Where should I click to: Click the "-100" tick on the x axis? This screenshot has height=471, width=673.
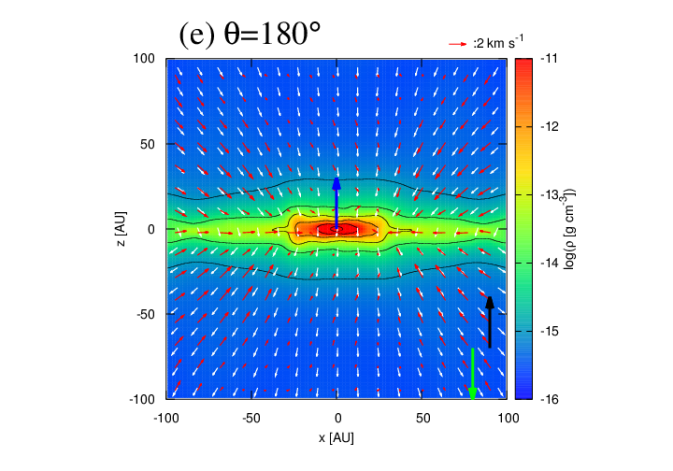point(166,418)
